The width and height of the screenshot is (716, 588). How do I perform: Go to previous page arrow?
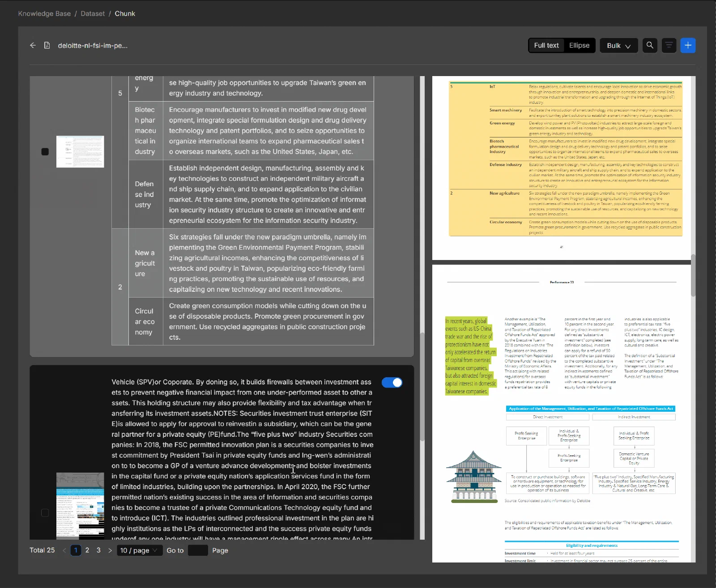click(x=64, y=550)
